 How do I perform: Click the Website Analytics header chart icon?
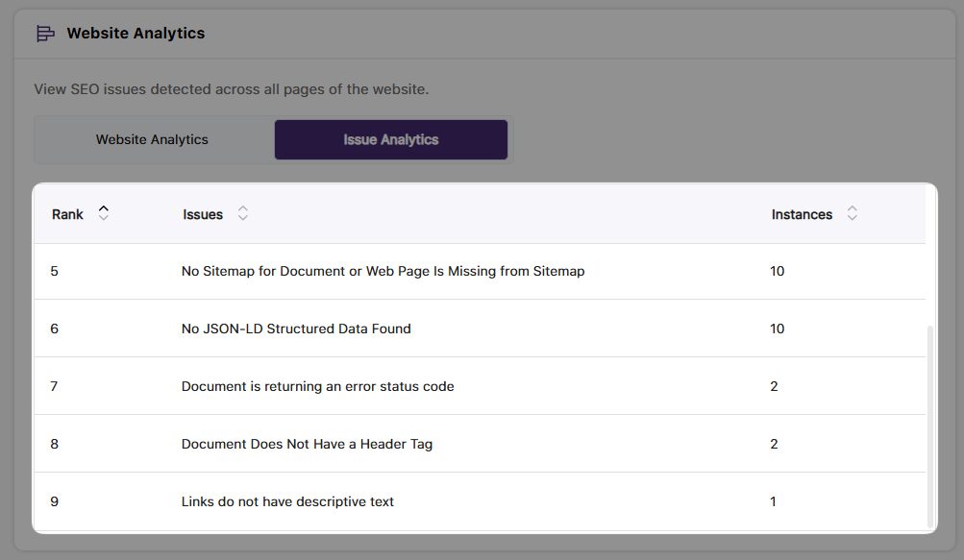(45, 34)
